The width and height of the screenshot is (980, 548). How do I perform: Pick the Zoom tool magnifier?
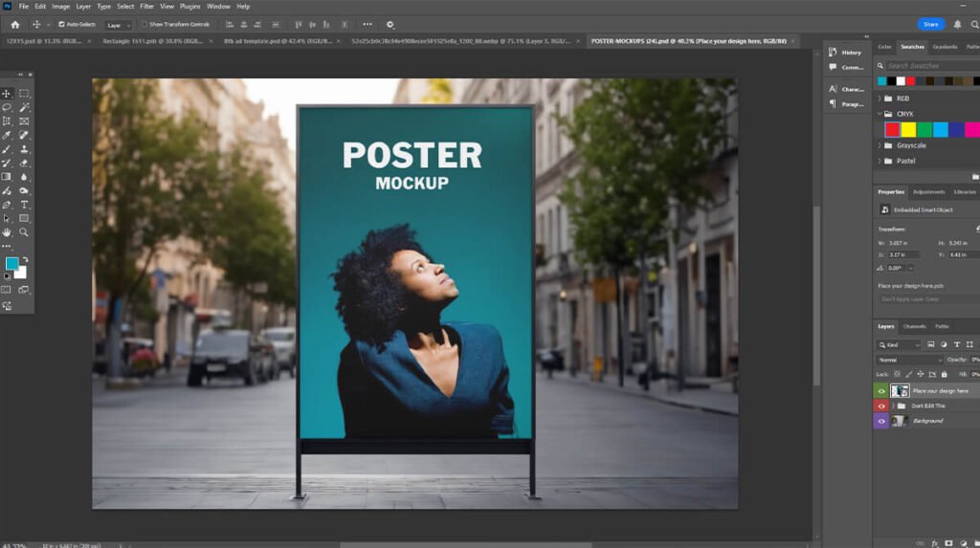click(24, 232)
